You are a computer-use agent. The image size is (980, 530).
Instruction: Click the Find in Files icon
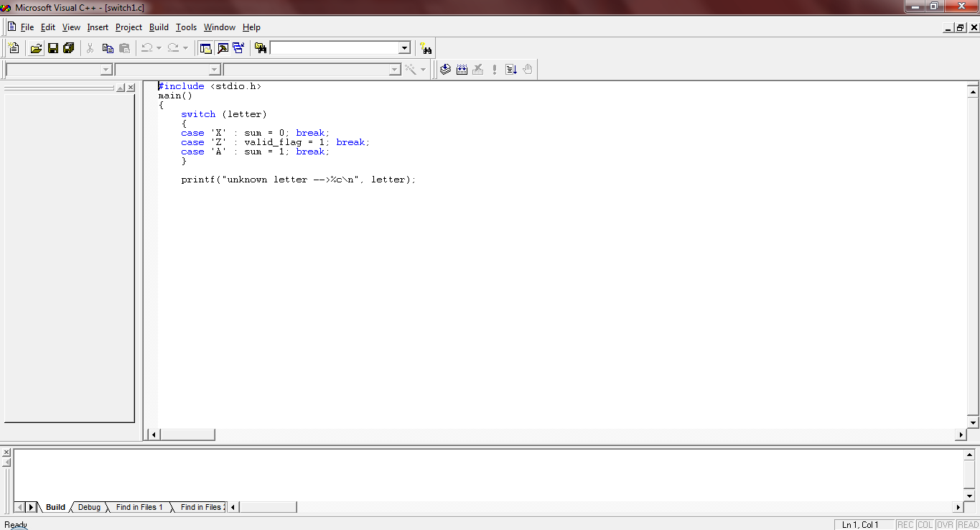(x=261, y=48)
